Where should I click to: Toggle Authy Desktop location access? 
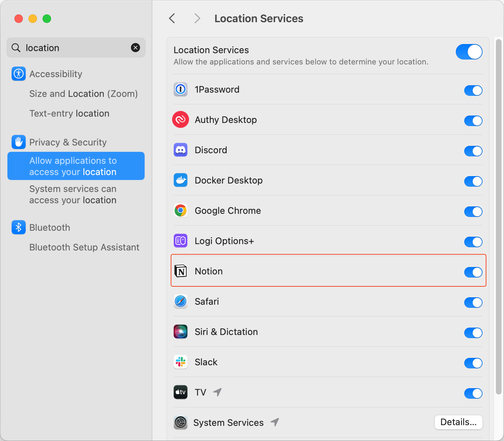473,121
